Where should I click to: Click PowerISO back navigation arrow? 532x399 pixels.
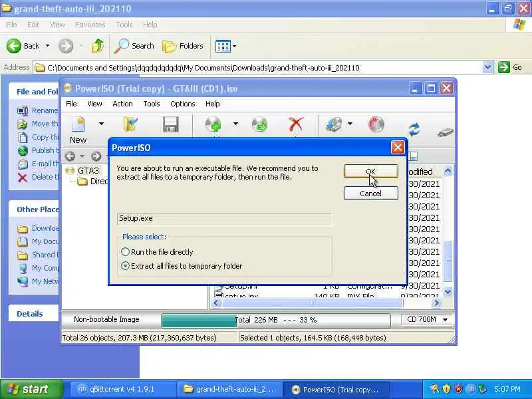point(70,156)
